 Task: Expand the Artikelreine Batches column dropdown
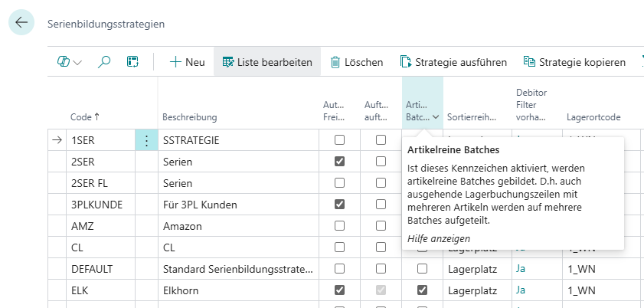[x=436, y=117]
